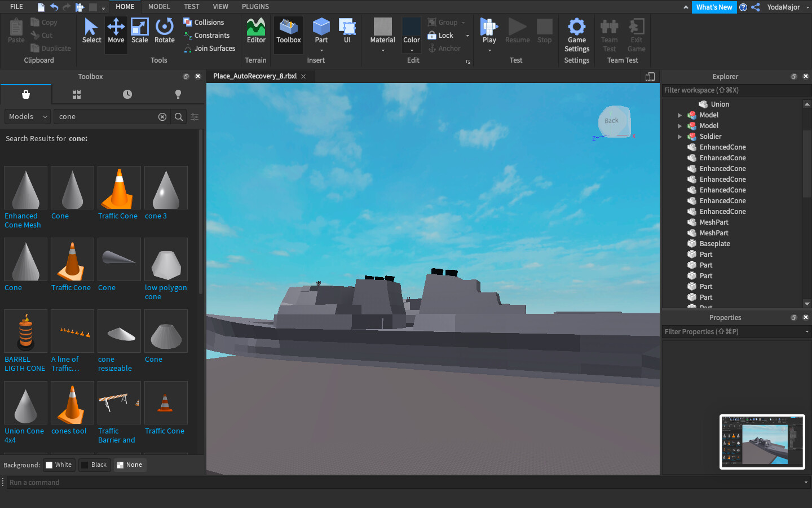Switch to the PLUGINS tab
The image size is (812, 508).
point(255,7)
